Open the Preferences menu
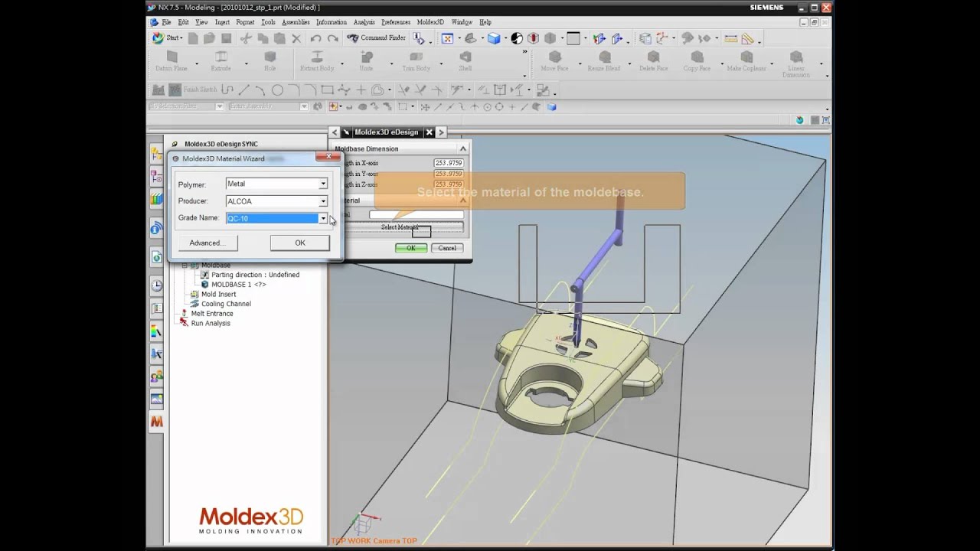This screenshot has height=551, width=980. point(396,22)
